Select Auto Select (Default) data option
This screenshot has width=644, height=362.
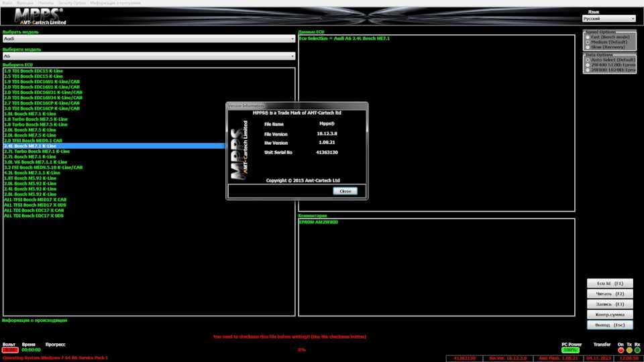(588, 60)
